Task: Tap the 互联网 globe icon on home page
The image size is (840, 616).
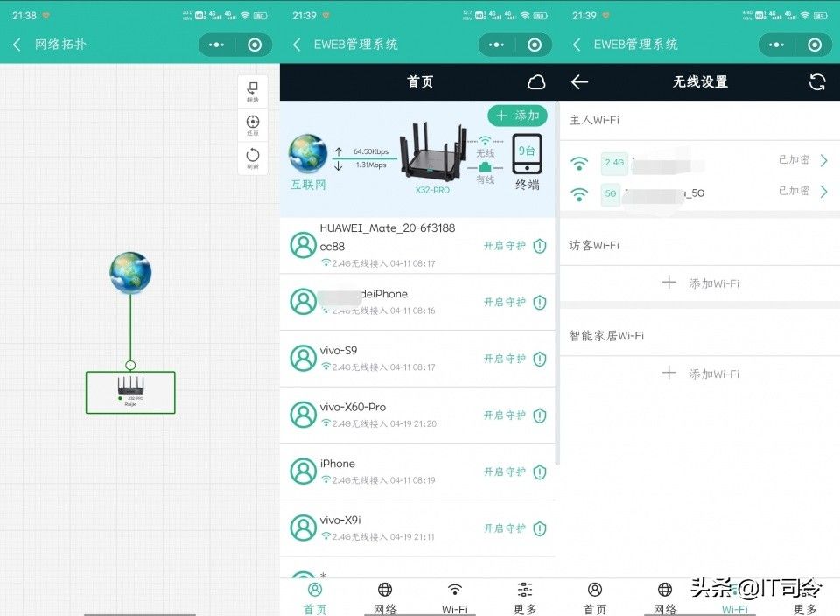Action: pyautogui.click(x=308, y=154)
